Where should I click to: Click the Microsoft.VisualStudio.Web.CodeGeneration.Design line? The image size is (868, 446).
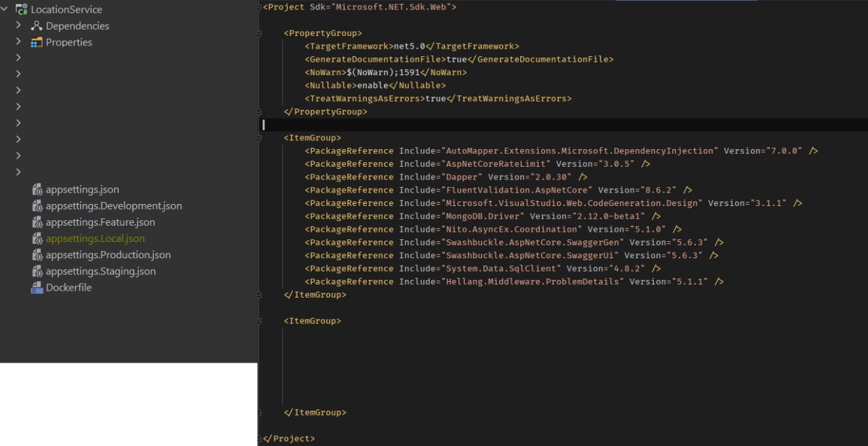553,203
